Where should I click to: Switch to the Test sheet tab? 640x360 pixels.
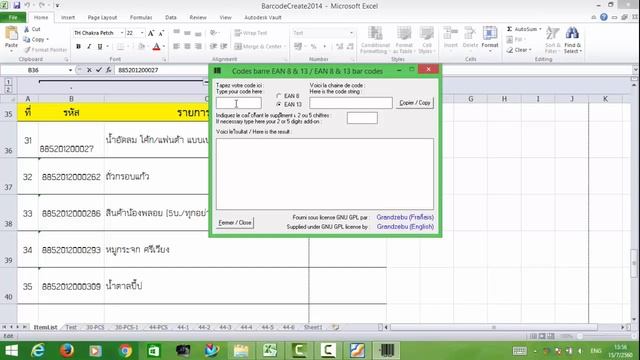71,327
